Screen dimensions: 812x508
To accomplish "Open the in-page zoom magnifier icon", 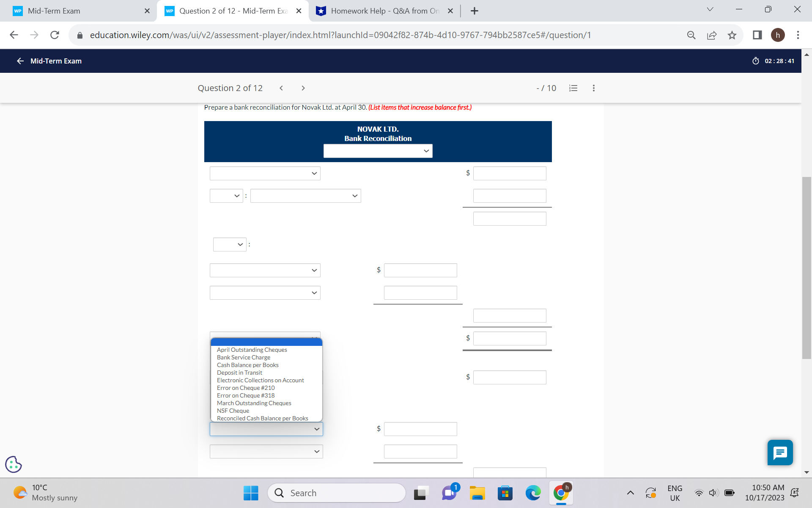I will pyautogui.click(x=691, y=35).
